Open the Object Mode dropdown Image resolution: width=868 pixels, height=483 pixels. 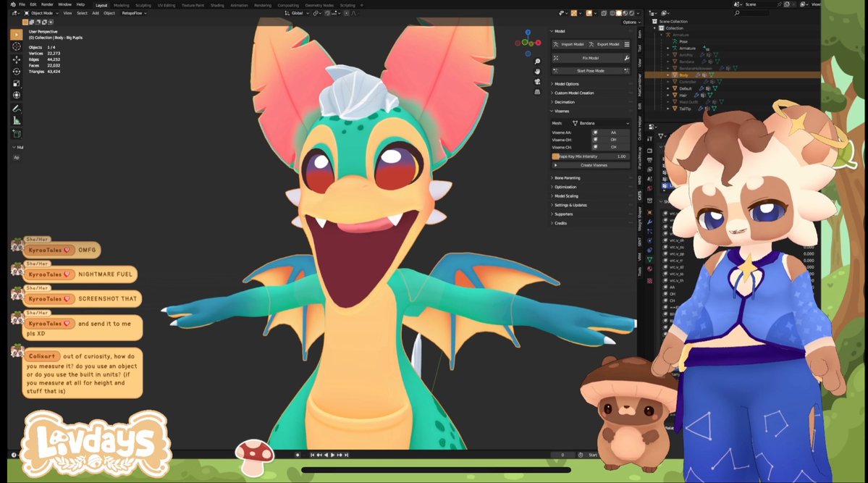pos(41,13)
